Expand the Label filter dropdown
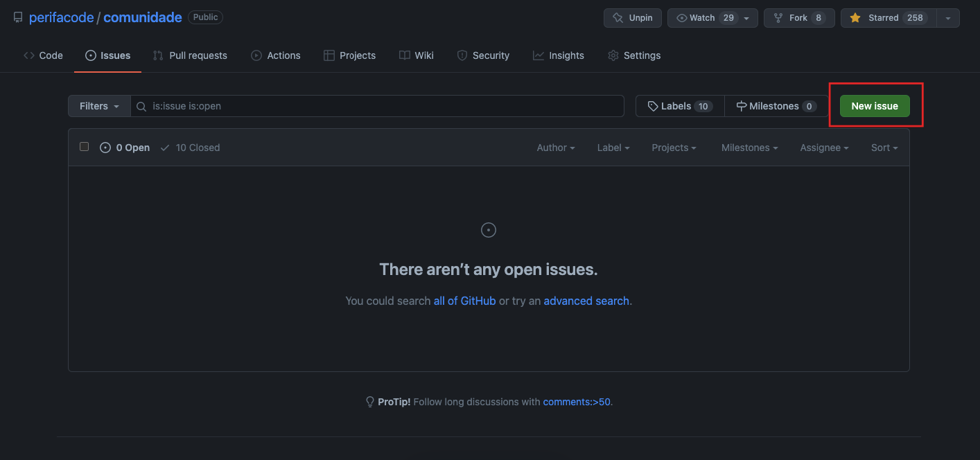This screenshot has height=460, width=980. coord(613,148)
